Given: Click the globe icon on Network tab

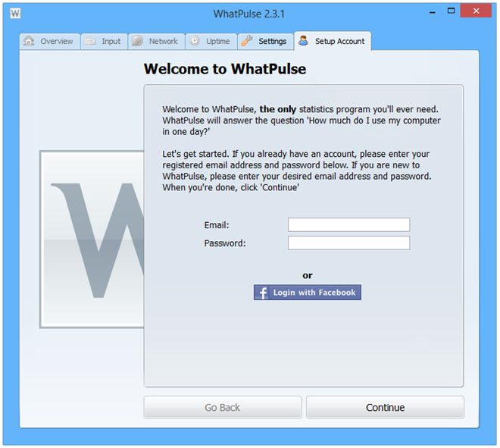Looking at the screenshot, I should point(137,41).
